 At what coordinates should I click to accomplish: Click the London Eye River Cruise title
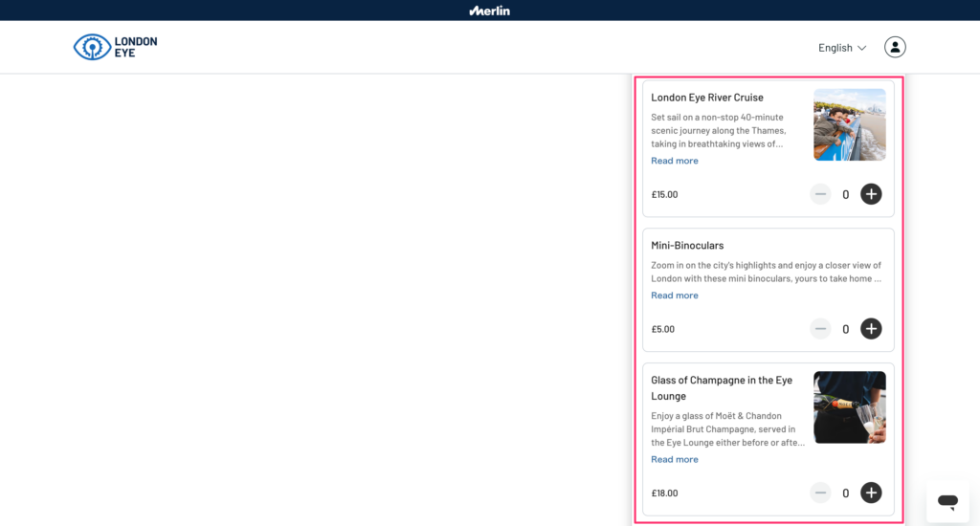(x=707, y=98)
